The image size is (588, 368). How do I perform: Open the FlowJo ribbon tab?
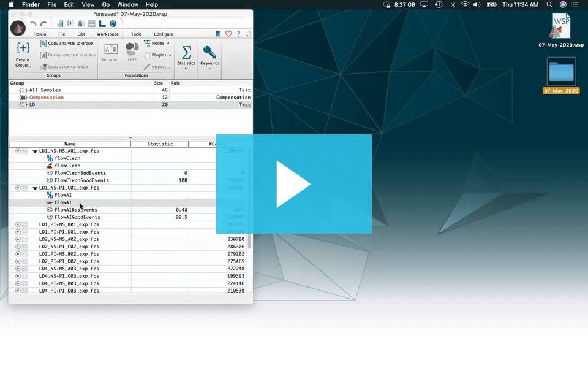[40, 34]
